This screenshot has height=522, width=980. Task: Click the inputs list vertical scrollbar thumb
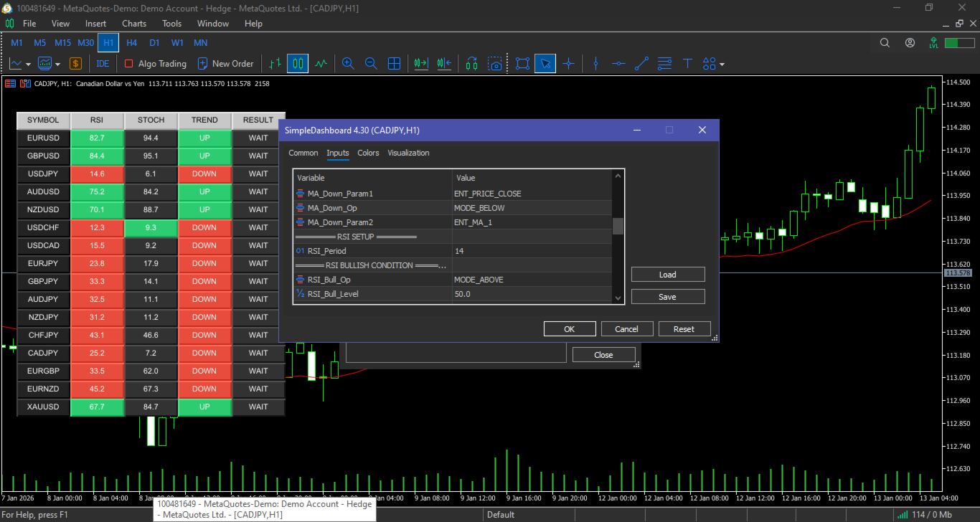(x=618, y=227)
